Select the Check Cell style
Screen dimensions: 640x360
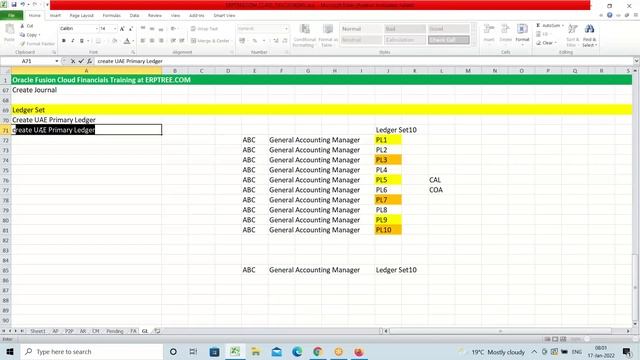pos(449,40)
